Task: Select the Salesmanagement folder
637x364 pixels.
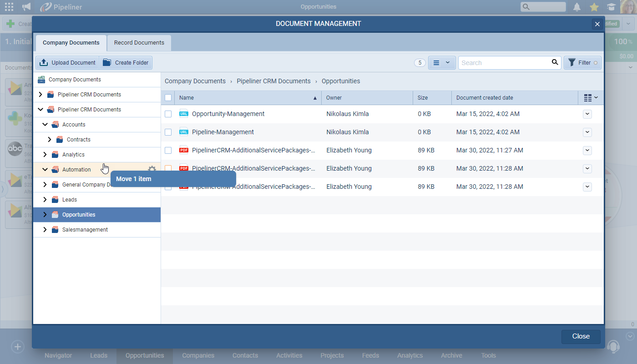Action: point(85,230)
